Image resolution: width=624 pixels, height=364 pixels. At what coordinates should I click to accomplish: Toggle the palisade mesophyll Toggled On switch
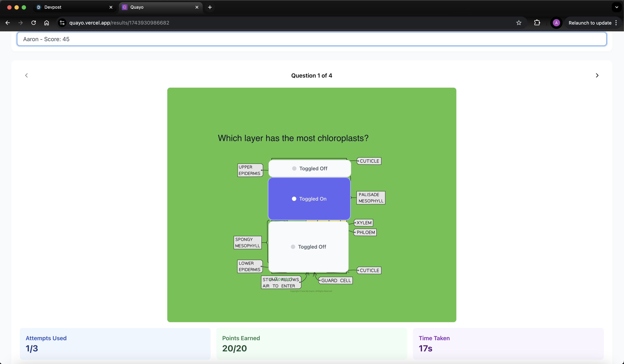click(x=309, y=199)
